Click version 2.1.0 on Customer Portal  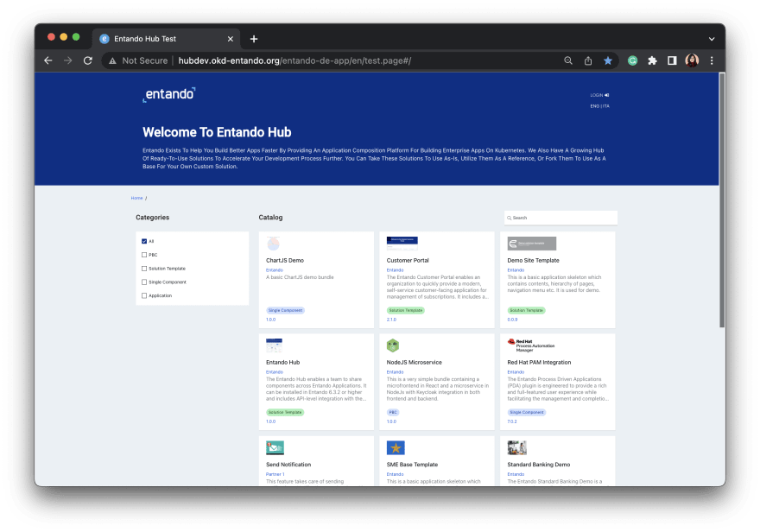391,320
